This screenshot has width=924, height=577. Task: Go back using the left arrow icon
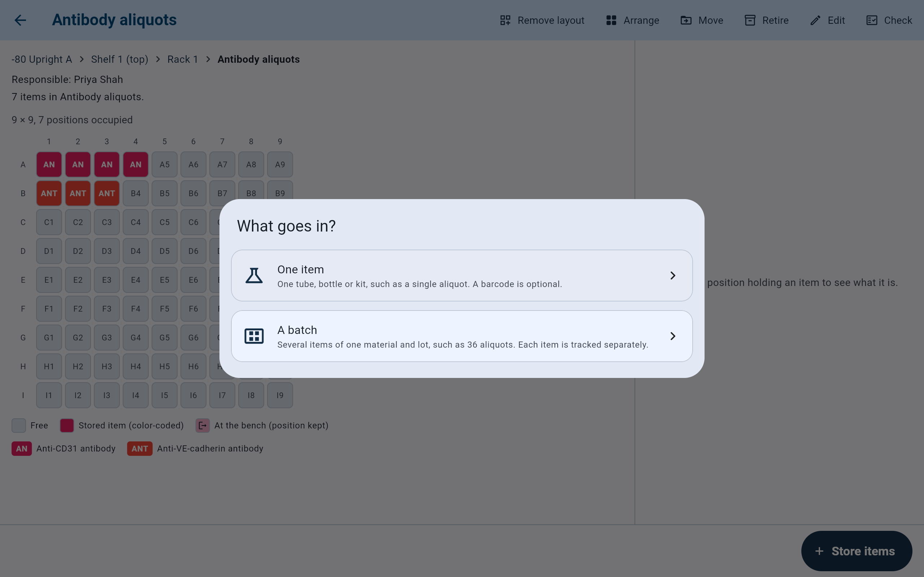click(20, 20)
